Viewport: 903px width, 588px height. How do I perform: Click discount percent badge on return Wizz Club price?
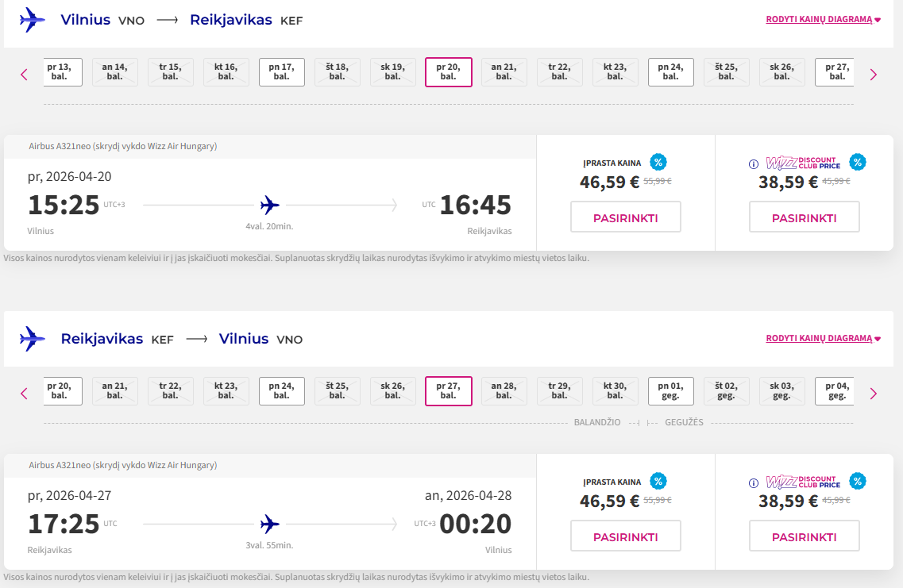[x=857, y=481]
